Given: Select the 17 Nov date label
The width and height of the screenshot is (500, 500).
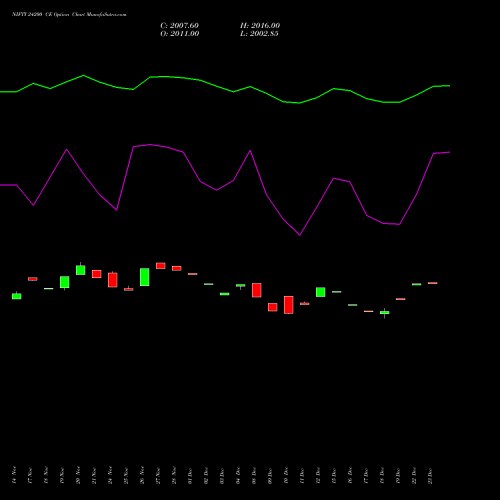Looking at the screenshot, I should pos(30,475).
